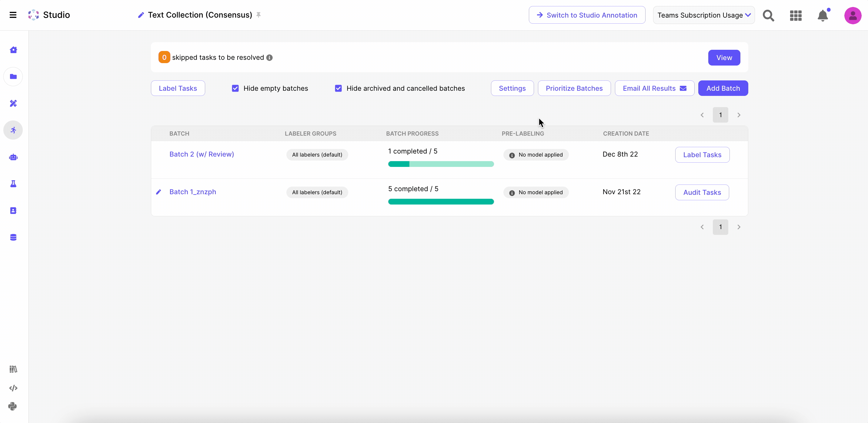Viewport: 868px width, 423px height.
Task: Click the home icon in sidebar
Action: point(13,50)
